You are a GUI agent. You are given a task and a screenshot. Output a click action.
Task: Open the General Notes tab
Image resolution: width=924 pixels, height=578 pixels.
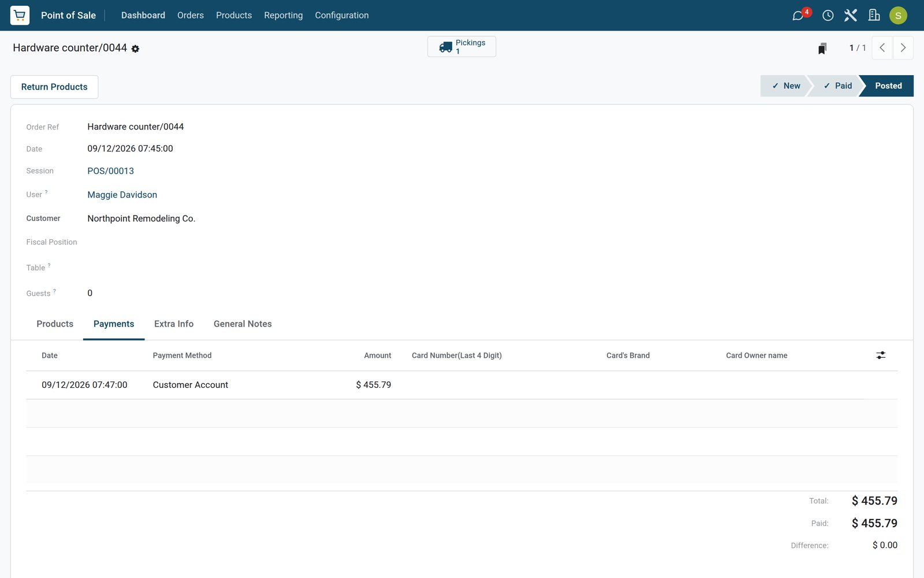click(x=243, y=324)
